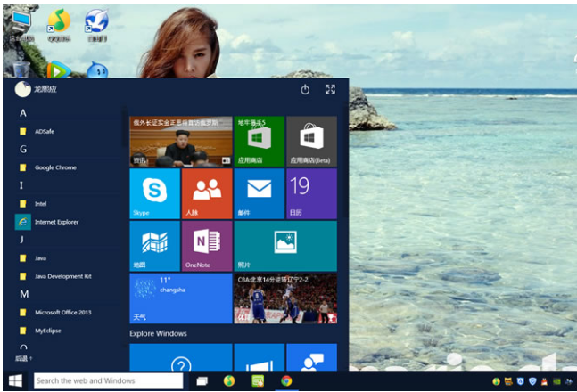Screen dimensions: 577x392
Task: Click the Windows Start button
Action: click(x=15, y=380)
